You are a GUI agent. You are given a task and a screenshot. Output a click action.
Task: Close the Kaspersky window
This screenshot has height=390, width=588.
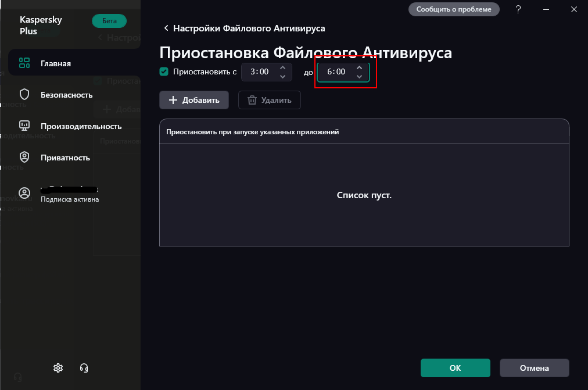pos(573,9)
